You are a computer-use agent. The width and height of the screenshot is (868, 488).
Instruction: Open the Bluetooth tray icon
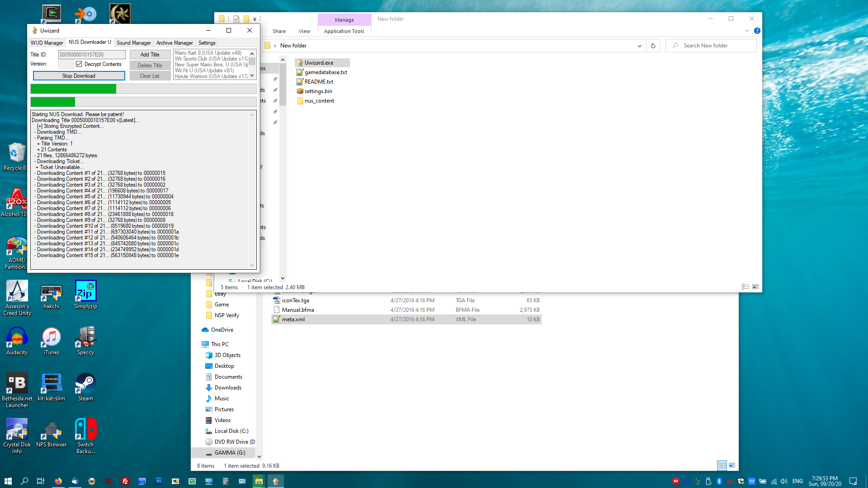point(719,481)
